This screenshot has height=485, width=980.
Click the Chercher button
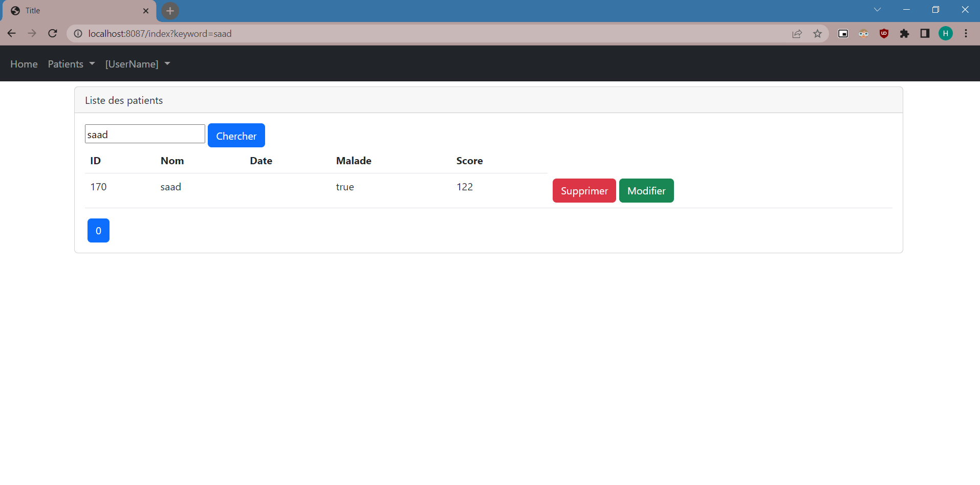236,136
